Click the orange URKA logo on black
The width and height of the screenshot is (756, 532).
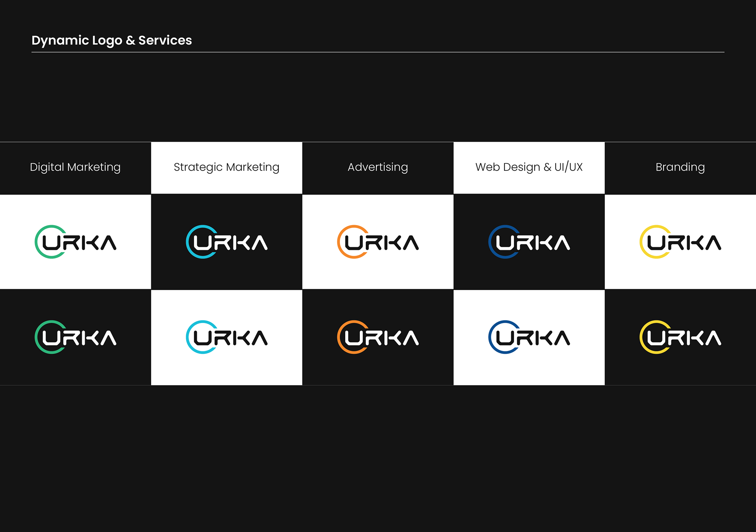pos(378,337)
